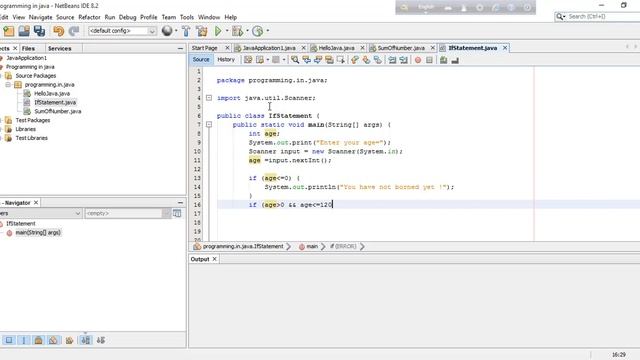Click the Save All disks icon
The width and height of the screenshot is (640, 360).
[x=40, y=31]
